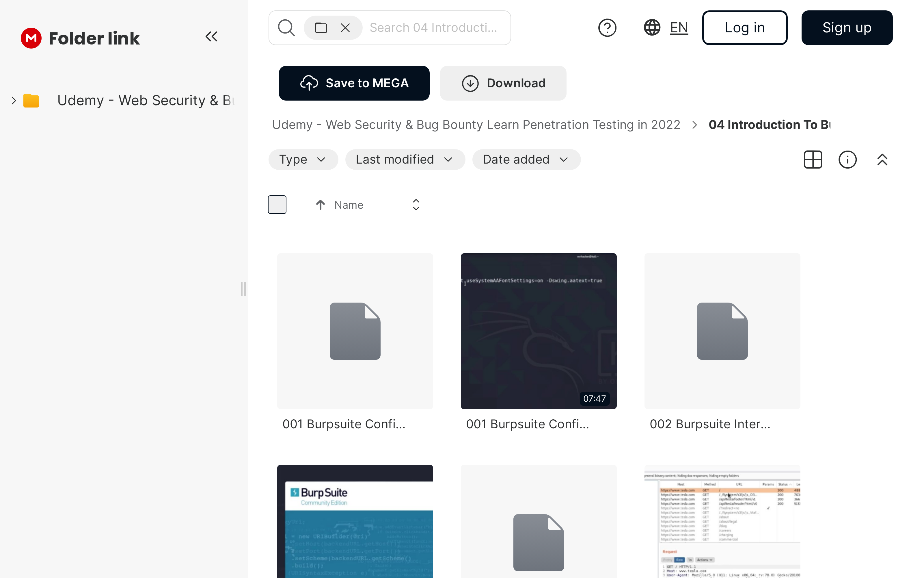Change language via EN link
This screenshot has height=578, width=924.
pos(679,27)
